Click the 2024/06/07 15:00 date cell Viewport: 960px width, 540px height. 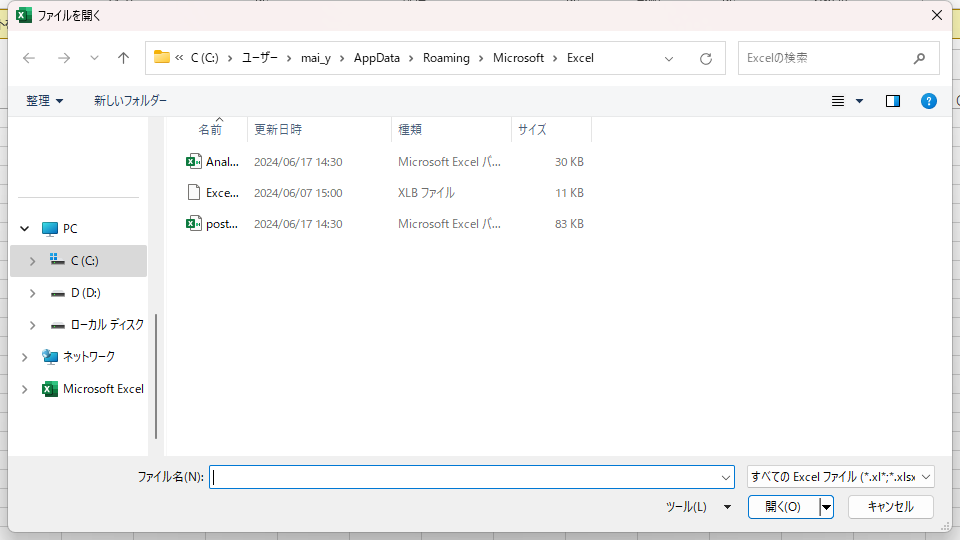(298, 193)
